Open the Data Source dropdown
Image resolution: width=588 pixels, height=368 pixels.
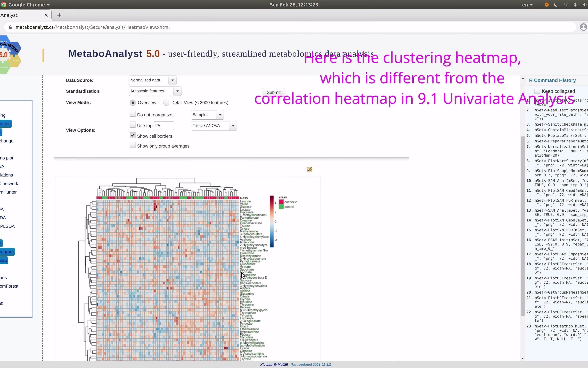click(x=152, y=80)
